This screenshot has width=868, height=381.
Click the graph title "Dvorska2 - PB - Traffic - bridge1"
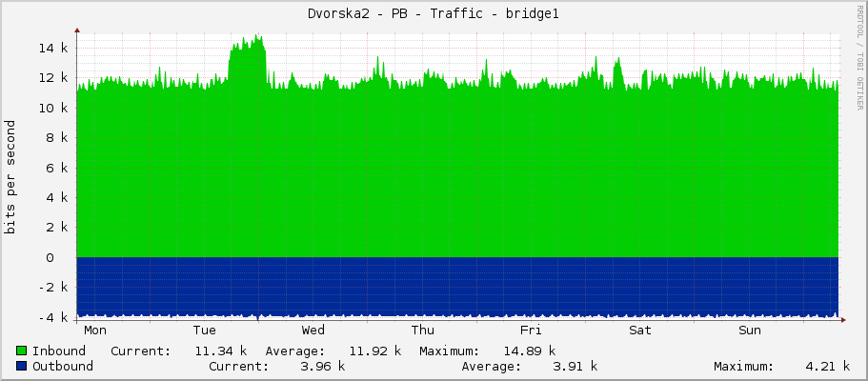coord(434,14)
